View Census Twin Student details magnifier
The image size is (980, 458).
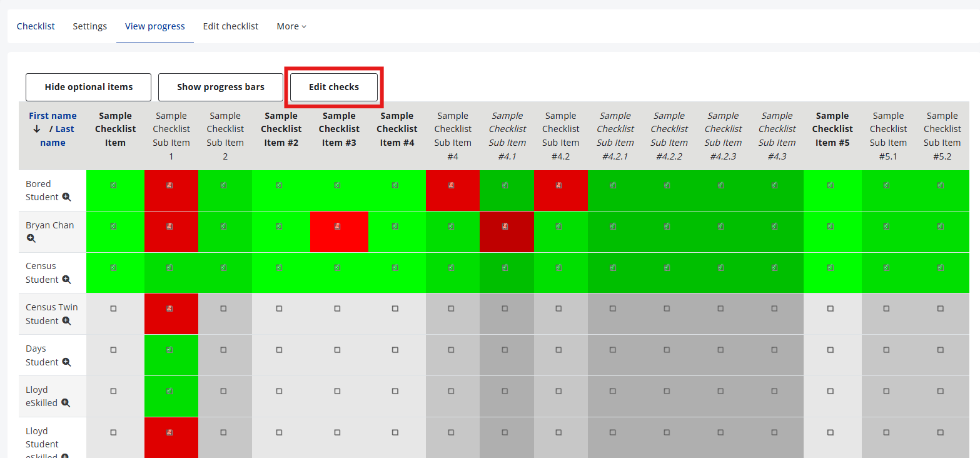click(x=66, y=321)
